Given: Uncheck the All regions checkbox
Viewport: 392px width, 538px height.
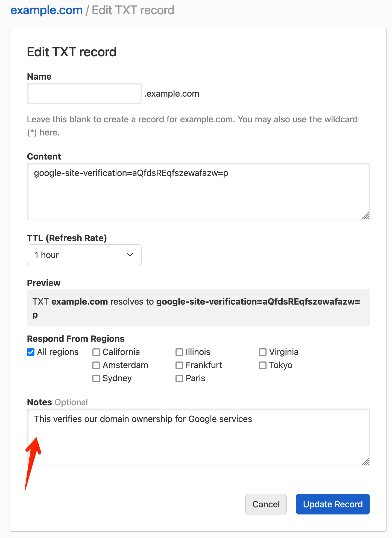Looking at the screenshot, I should [31, 352].
